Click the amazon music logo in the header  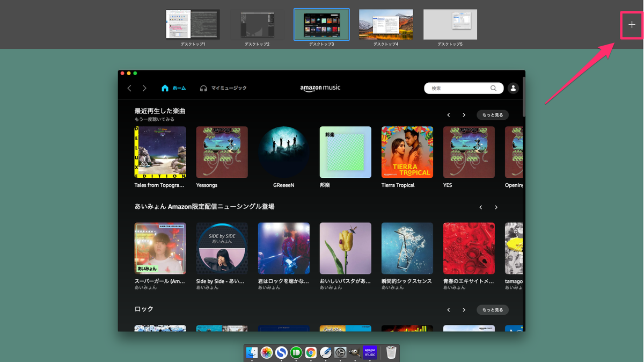pos(320,88)
